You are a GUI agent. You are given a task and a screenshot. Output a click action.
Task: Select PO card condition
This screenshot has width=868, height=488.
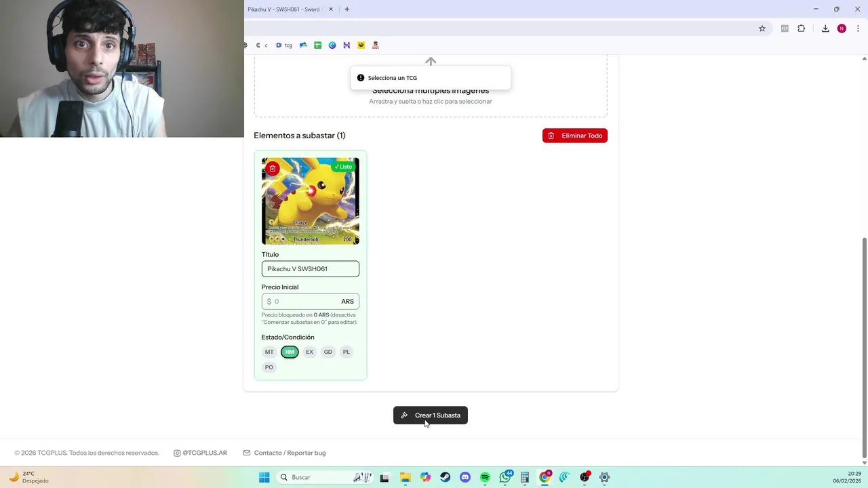click(x=269, y=367)
